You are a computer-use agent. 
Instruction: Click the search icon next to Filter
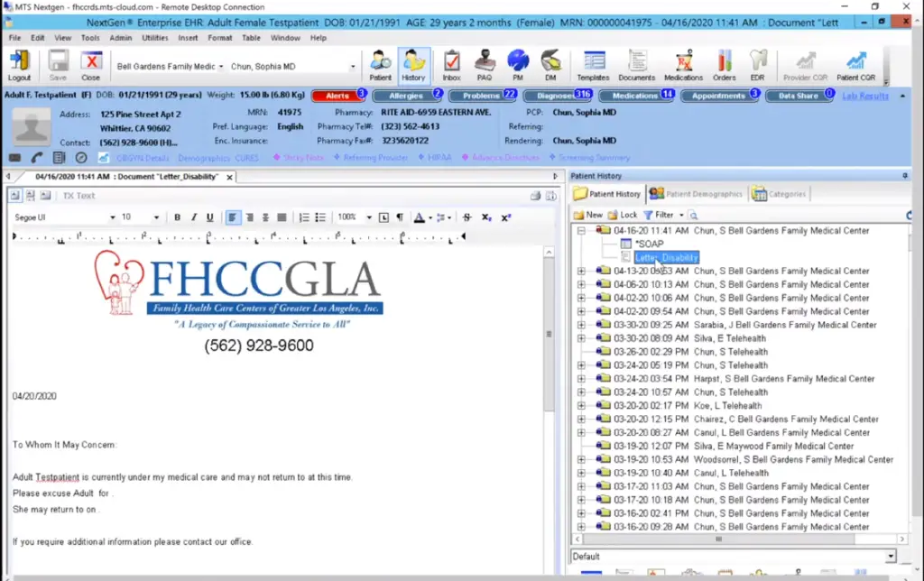(x=694, y=215)
